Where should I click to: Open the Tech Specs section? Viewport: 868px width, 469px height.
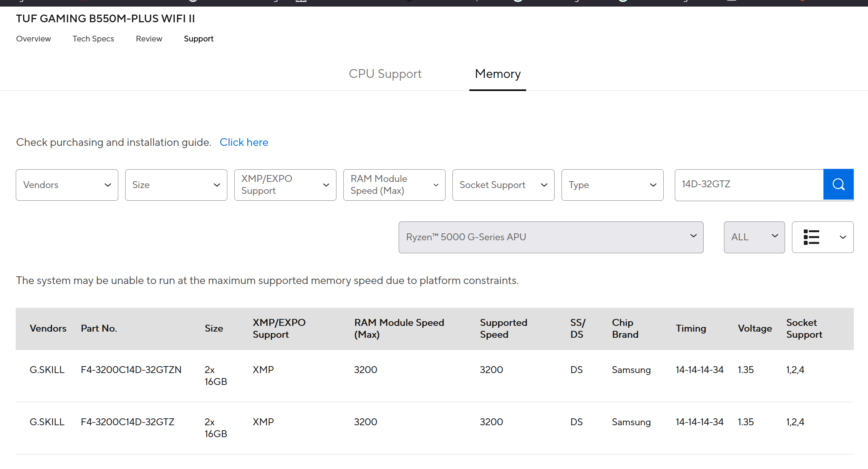93,39
